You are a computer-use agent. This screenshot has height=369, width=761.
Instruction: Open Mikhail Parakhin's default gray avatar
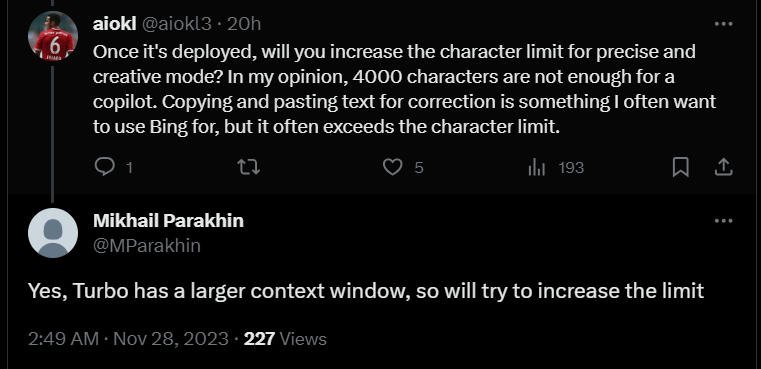pyautogui.click(x=53, y=233)
